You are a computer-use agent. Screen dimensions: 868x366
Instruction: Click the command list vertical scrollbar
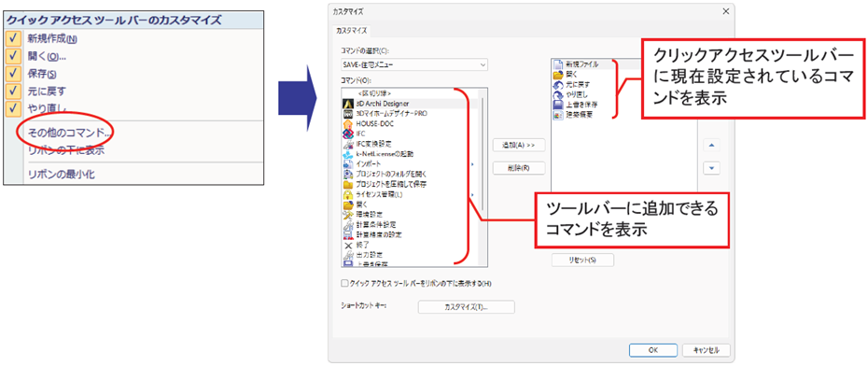tap(483, 154)
